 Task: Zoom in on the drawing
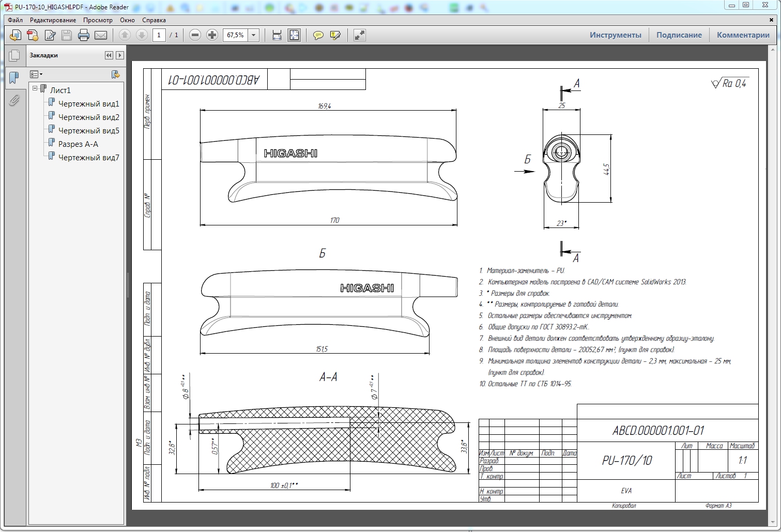click(212, 35)
